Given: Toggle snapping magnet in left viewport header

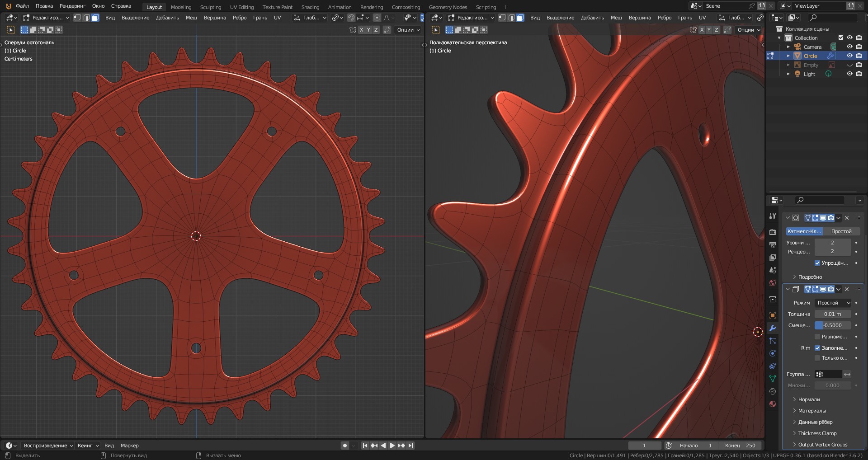Looking at the screenshot, I should pos(351,18).
